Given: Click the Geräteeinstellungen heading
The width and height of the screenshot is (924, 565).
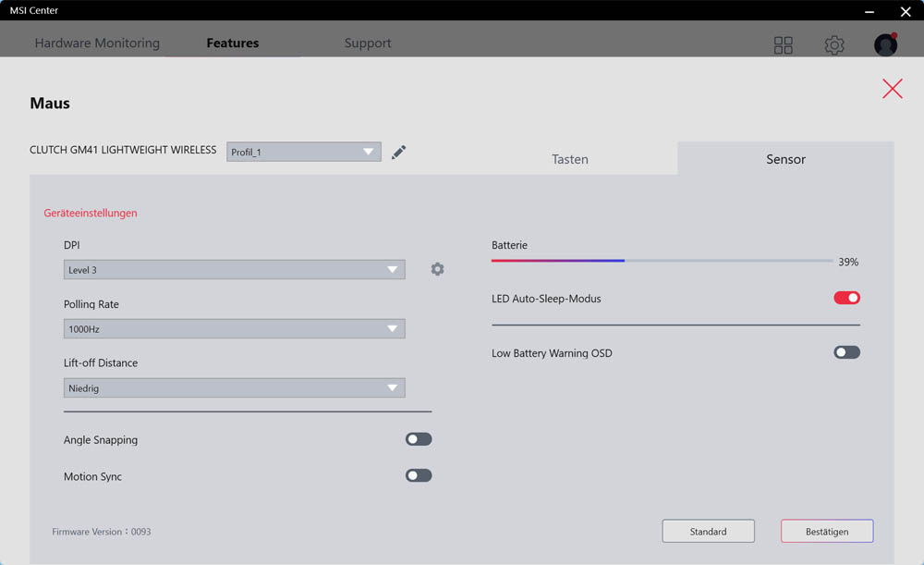Looking at the screenshot, I should [x=91, y=213].
